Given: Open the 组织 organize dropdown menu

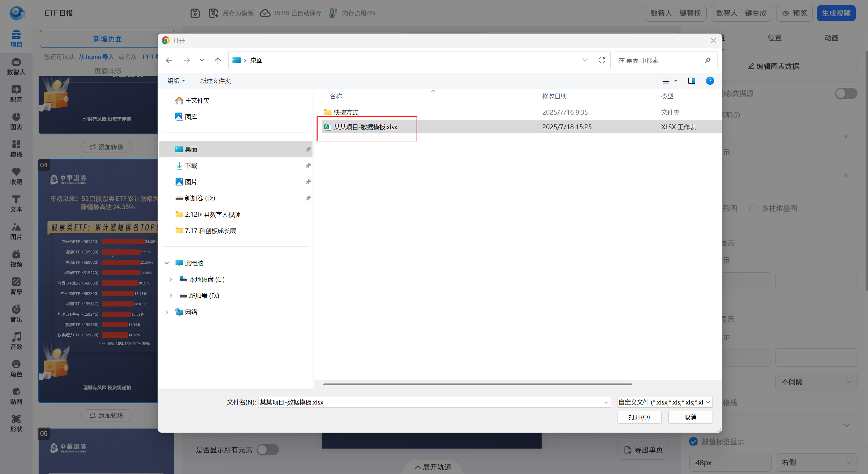Looking at the screenshot, I should pos(176,81).
